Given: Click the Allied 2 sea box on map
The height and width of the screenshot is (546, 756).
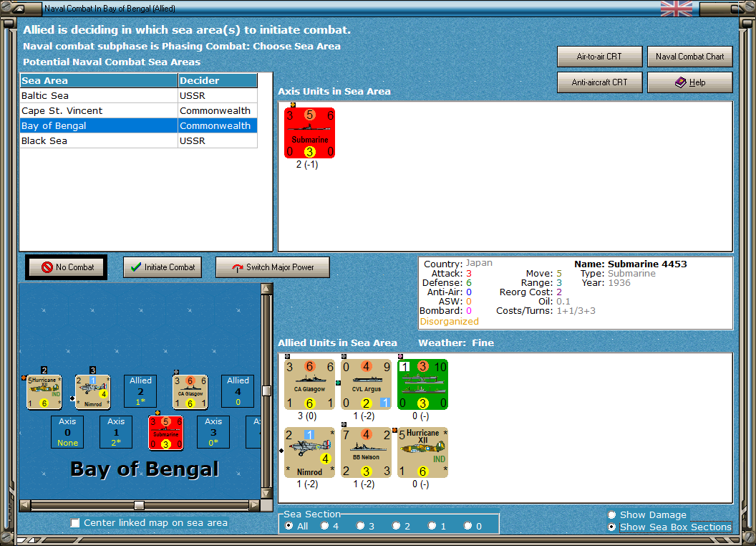Looking at the screenshot, I should coord(140,391).
